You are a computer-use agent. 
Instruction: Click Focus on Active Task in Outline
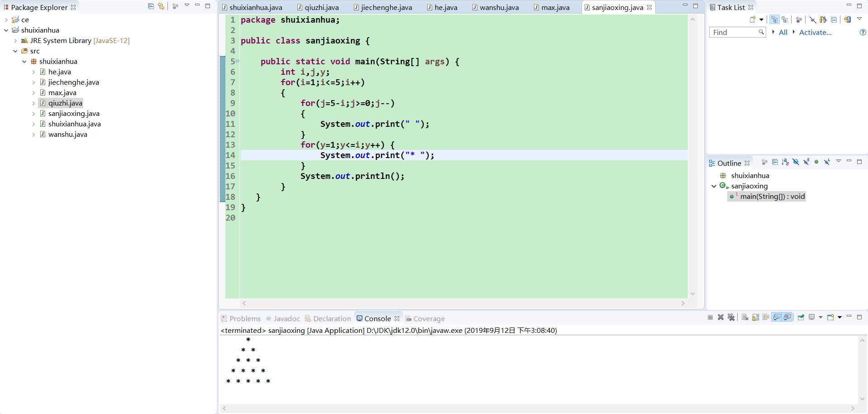point(764,162)
